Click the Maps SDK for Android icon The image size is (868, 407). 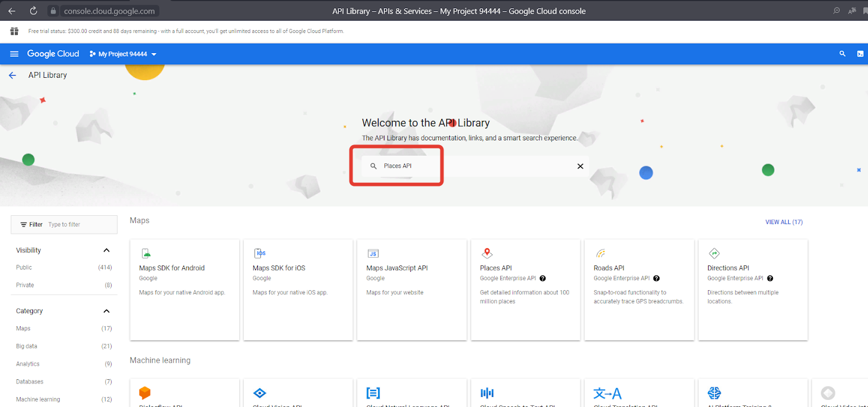click(146, 254)
